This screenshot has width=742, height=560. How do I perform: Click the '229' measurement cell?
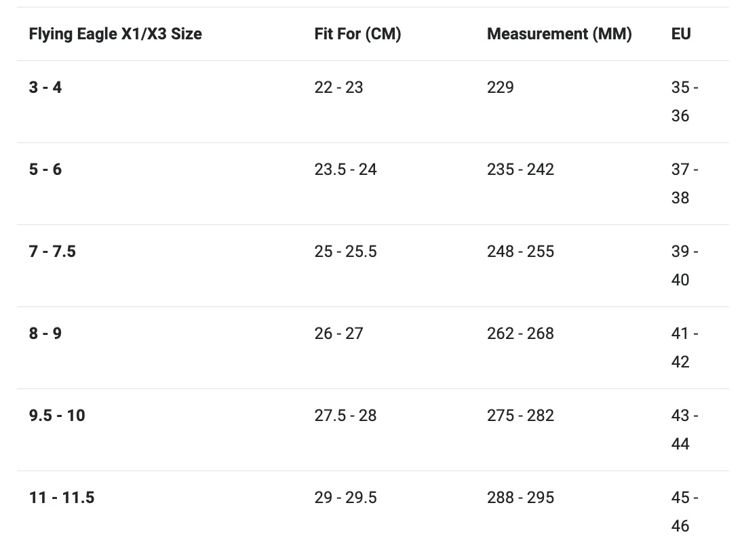pyautogui.click(x=500, y=87)
